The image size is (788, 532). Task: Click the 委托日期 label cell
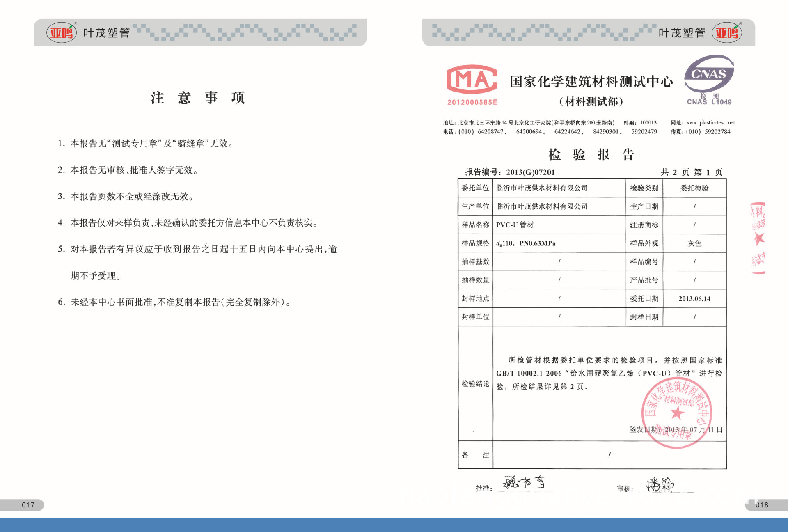(x=644, y=299)
